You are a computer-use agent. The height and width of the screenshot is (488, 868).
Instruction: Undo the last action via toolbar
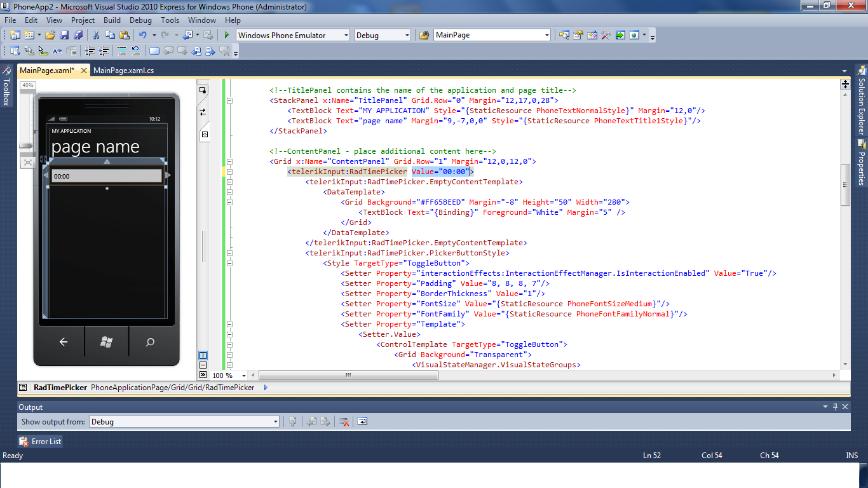pyautogui.click(x=143, y=35)
